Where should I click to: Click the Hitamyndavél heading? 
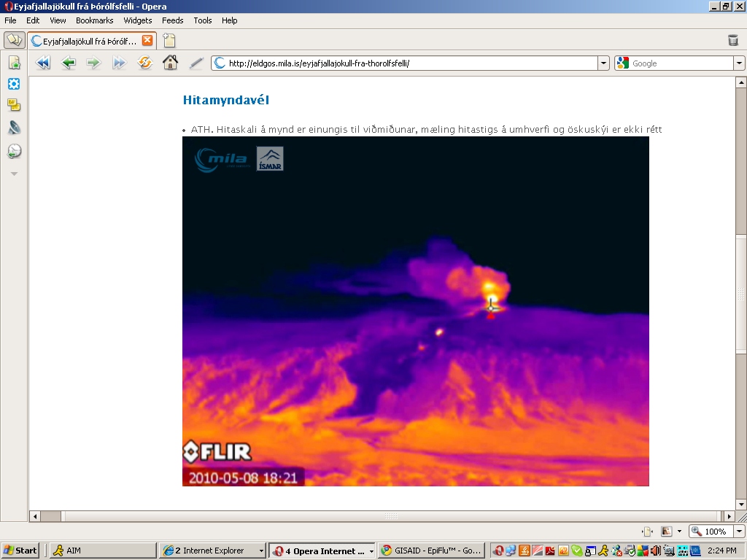226,100
